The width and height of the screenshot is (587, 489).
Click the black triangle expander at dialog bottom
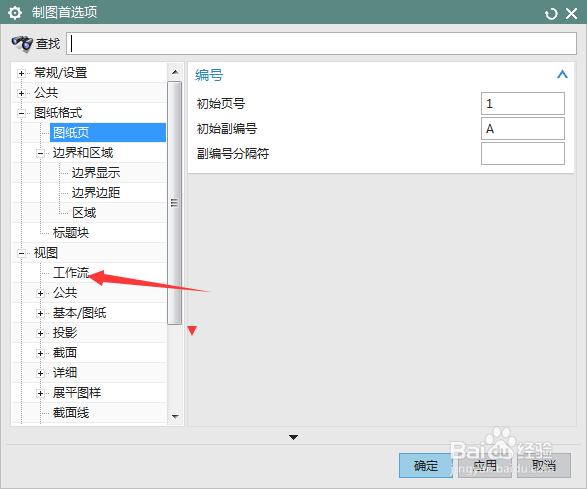point(294,437)
